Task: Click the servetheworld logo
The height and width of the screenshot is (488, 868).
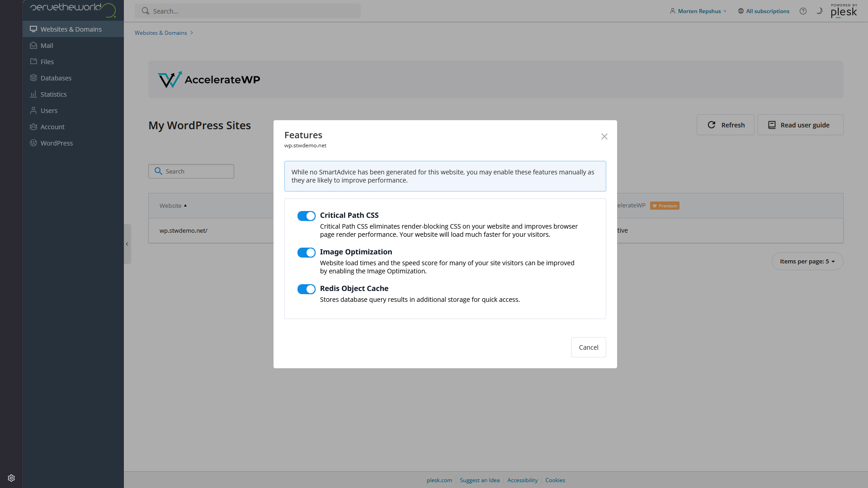Action: click(x=73, y=9)
